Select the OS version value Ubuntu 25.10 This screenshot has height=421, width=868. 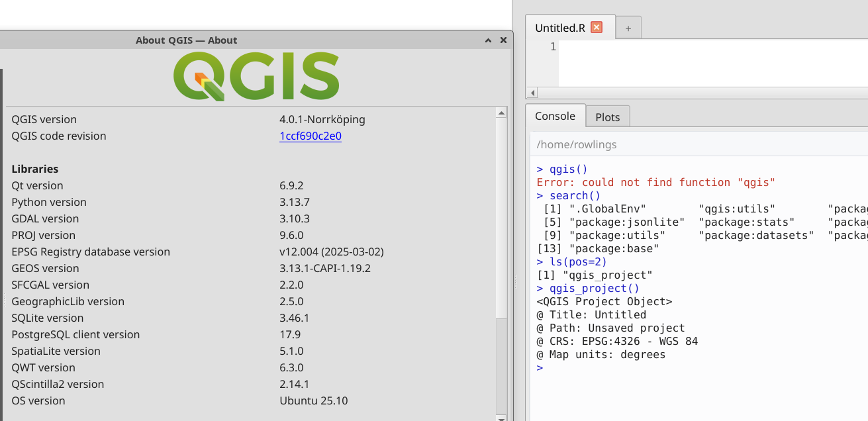click(314, 400)
